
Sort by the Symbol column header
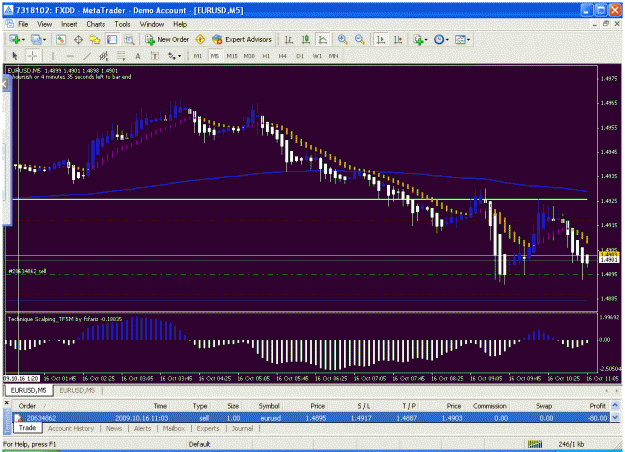coord(269,406)
